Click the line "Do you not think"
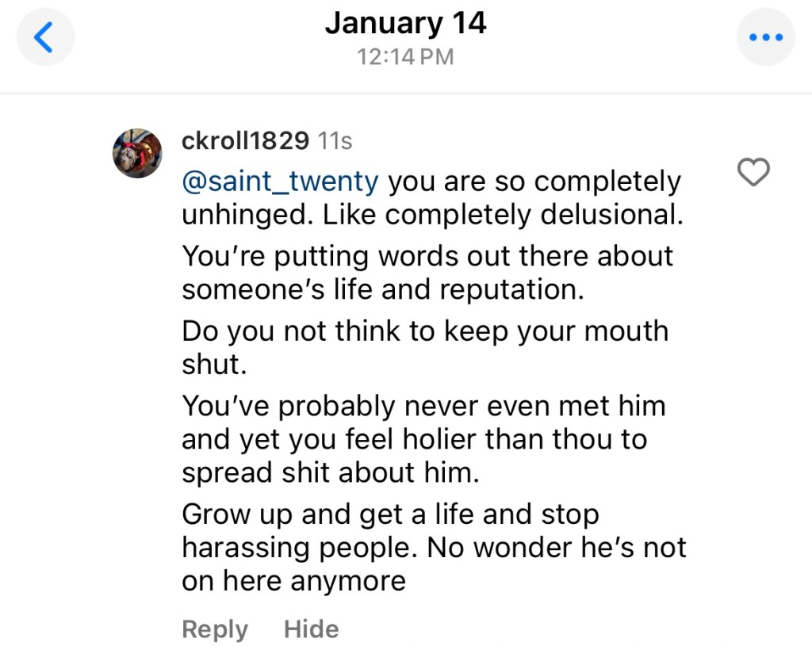Viewport: 812px width, 646px height. point(425,331)
